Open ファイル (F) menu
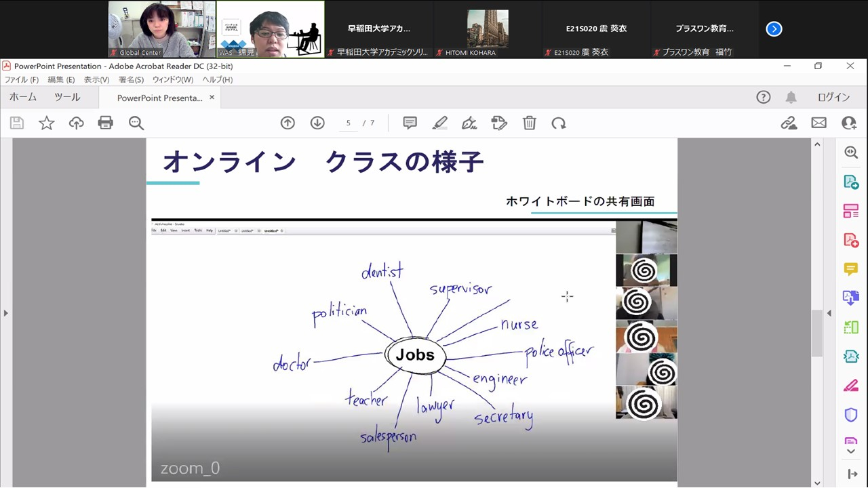This screenshot has width=868, height=488. (22, 80)
